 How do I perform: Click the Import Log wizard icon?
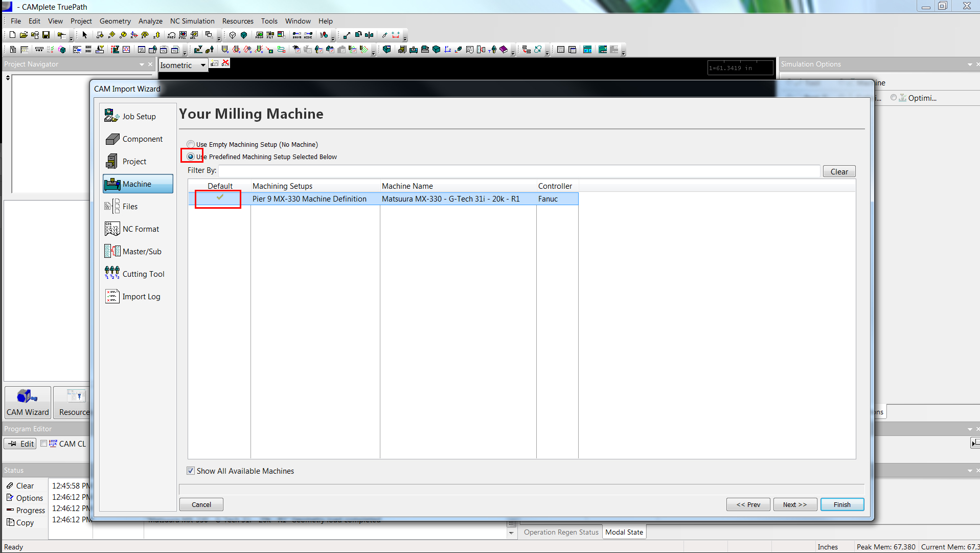click(x=112, y=296)
